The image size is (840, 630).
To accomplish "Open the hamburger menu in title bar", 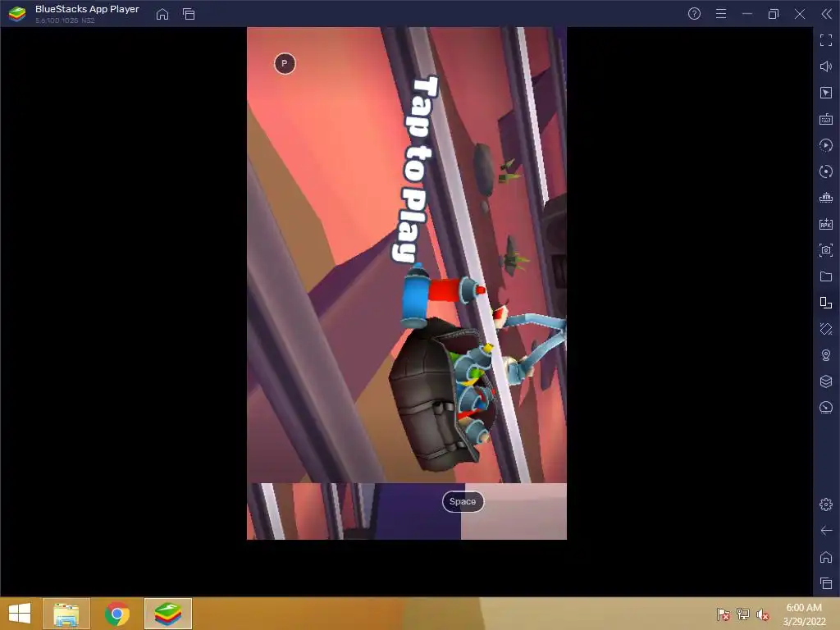I will 721,14.
